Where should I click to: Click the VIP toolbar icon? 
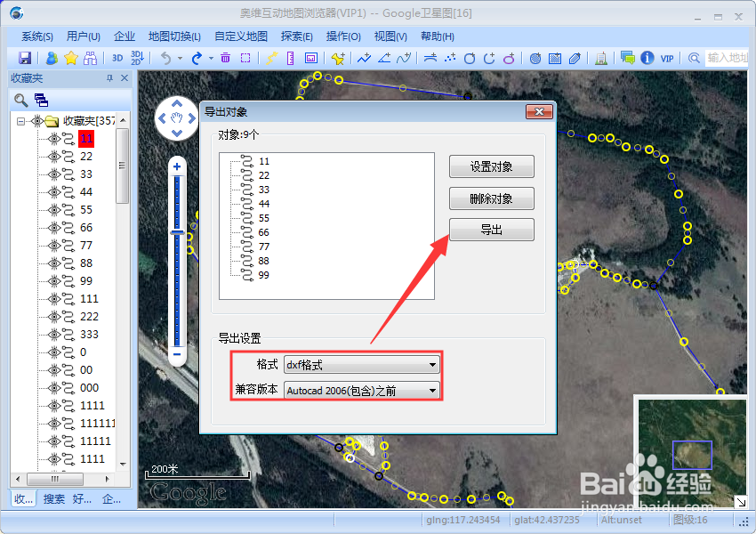pyautogui.click(x=667, y=59)
